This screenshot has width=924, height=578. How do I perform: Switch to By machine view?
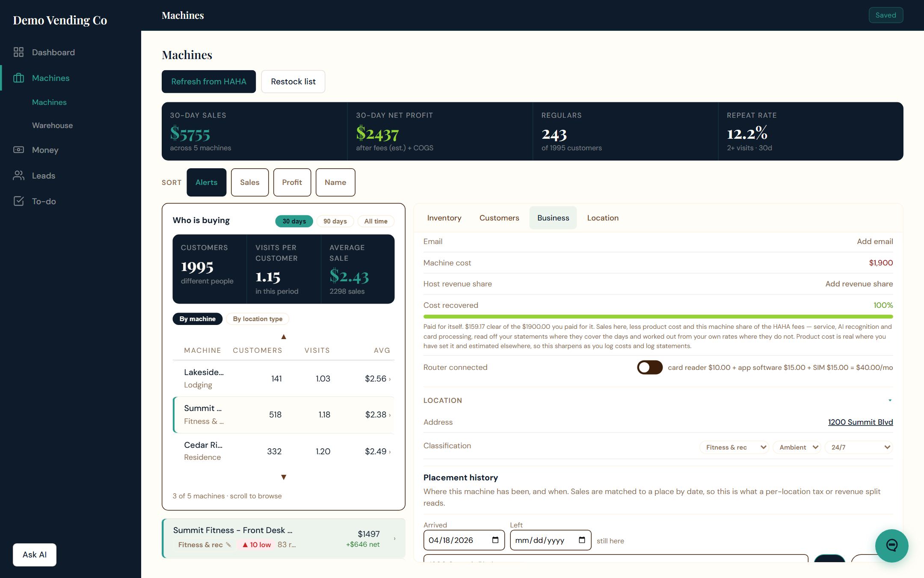(197, 319)
